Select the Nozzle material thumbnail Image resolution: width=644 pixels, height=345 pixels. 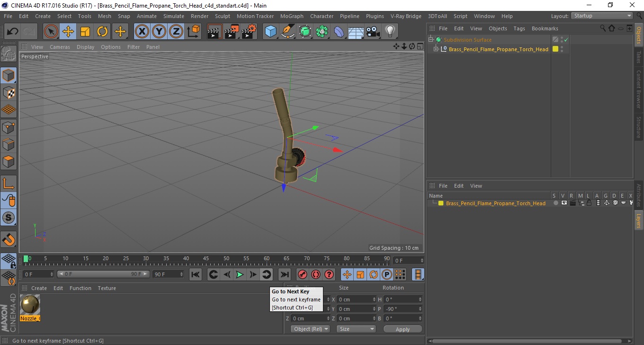pyautogui.click(x=30, y=305)
